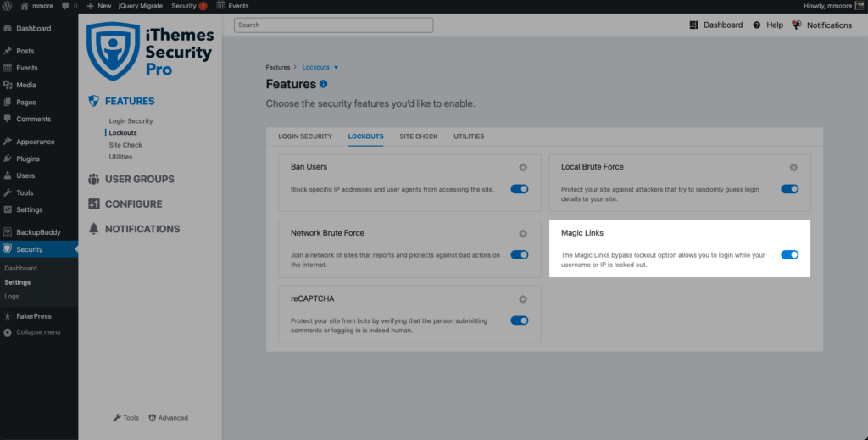Click the Notifications megaphone icon in top bar
Image resolution: width=868 pixels, height=440 pixels.
pos(797,25)
